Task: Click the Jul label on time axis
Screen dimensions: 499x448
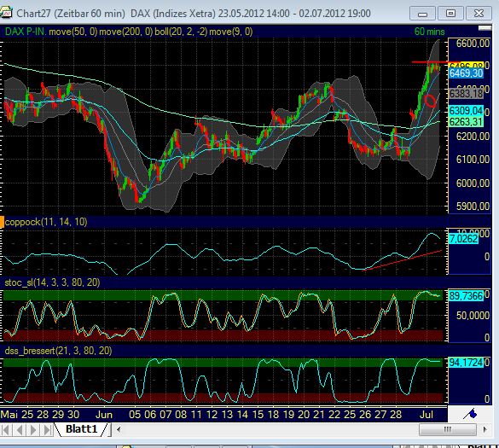Action: [x=426, y=415]
